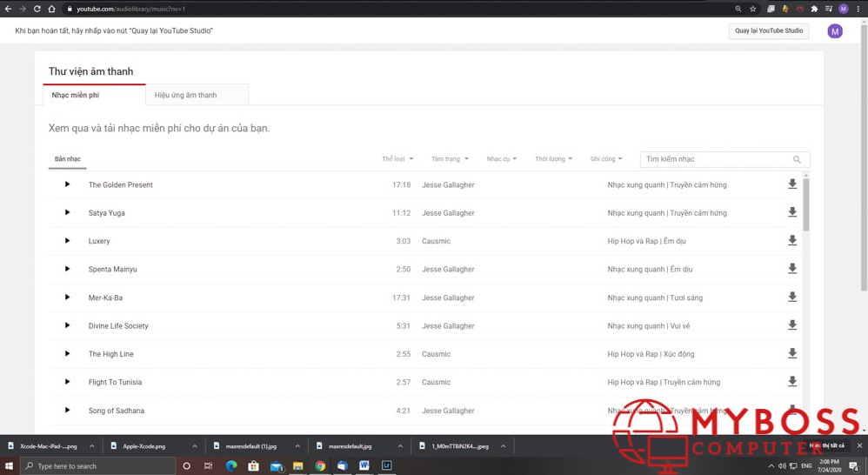Focus the Tìm kiếm nhạc search field

(715, 160)
